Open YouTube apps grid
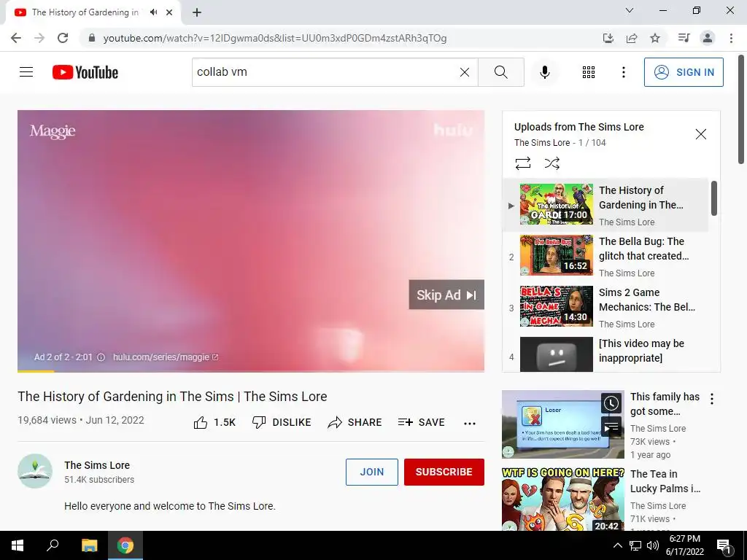Viewport: 747px width, 560px height. pyautogui.click(x=589, y=72)
